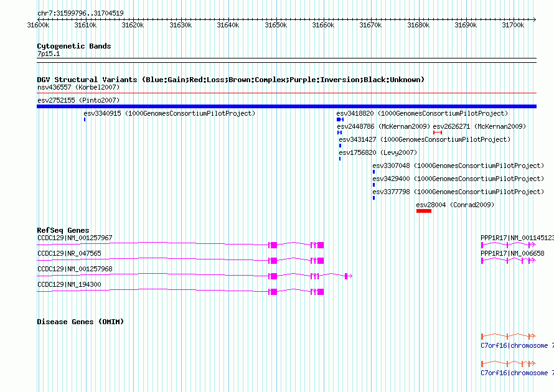The height and width of the screenshot is (392, 554).
Task: Click the 31670k ruler tick label
Action: pyautogui.click(x=370, y=25)
